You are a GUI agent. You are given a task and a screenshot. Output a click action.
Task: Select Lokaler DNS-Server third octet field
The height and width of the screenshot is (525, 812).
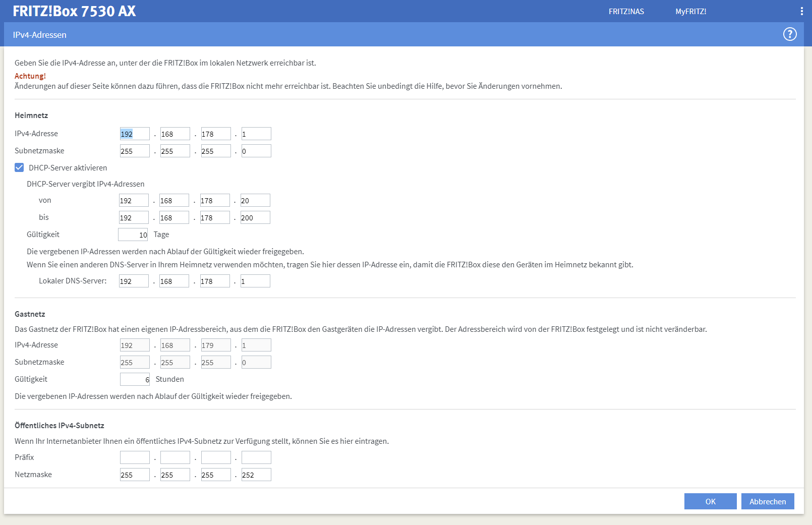215,281
